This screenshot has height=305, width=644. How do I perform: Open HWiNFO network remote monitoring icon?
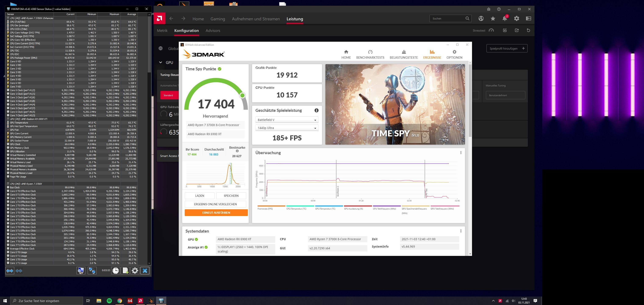click(x=92, y=270)
